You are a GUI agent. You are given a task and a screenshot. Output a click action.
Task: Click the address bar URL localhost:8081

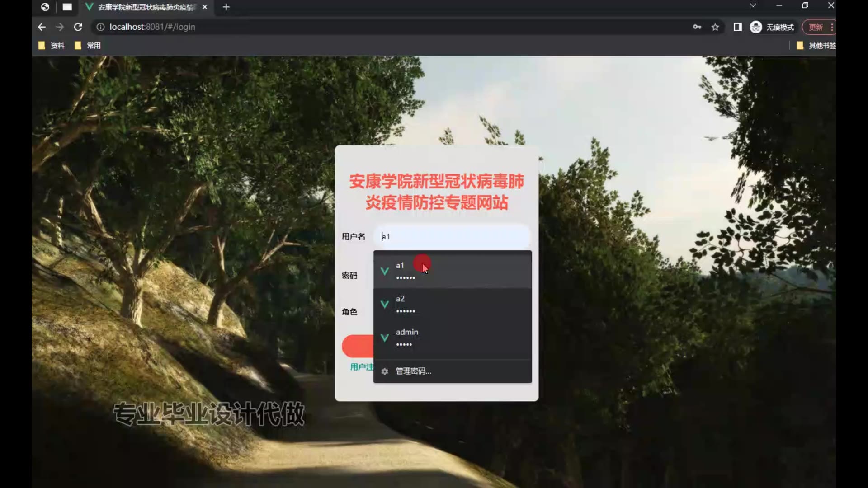(x=152, y=27)
